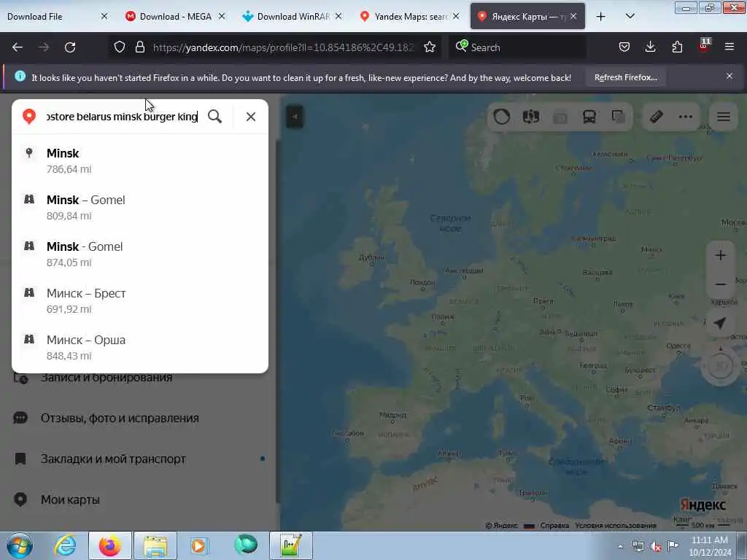Select the Minsk 786,64 mi suggestion
Image resolution: width=747 pixels, height=560 pixels.
point(140,161)
